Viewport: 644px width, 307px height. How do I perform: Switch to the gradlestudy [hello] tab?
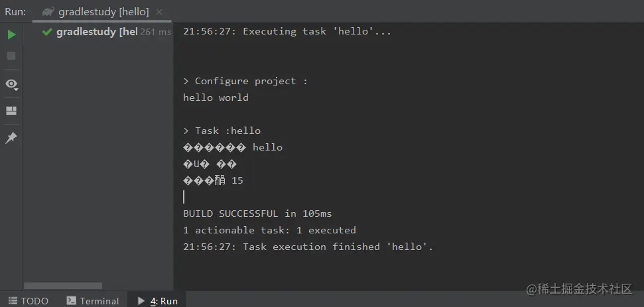coord(103,11)
